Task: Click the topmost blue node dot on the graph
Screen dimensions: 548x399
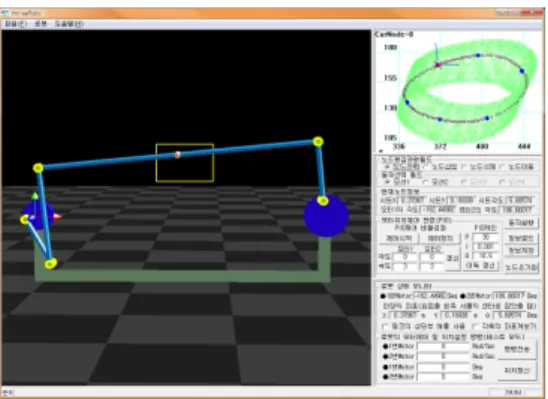Action: coord(478,56)
